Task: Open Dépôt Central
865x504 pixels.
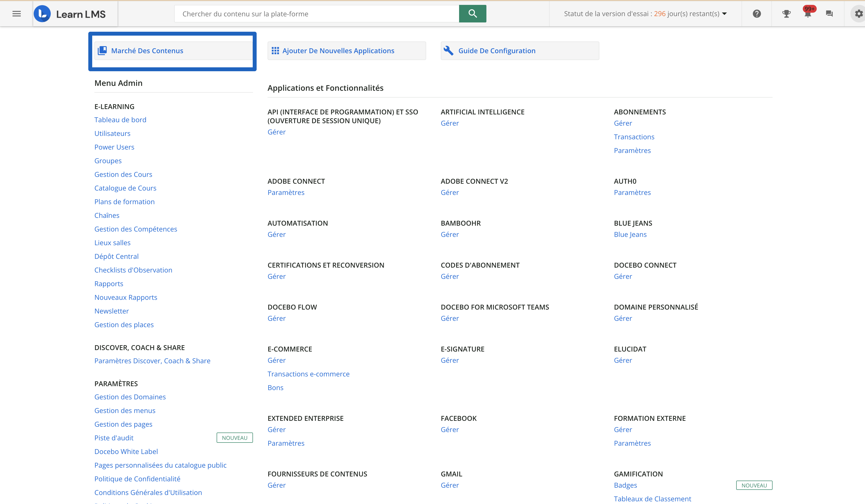Action: 116,256
